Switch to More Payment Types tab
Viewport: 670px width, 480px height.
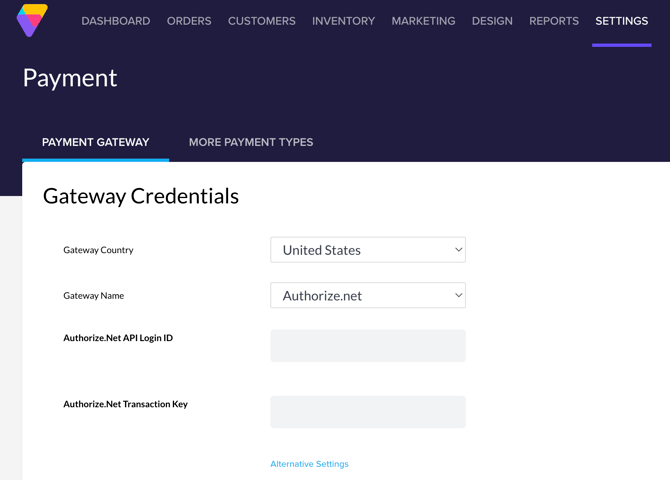pyautogui.click(x=251, y=142)
